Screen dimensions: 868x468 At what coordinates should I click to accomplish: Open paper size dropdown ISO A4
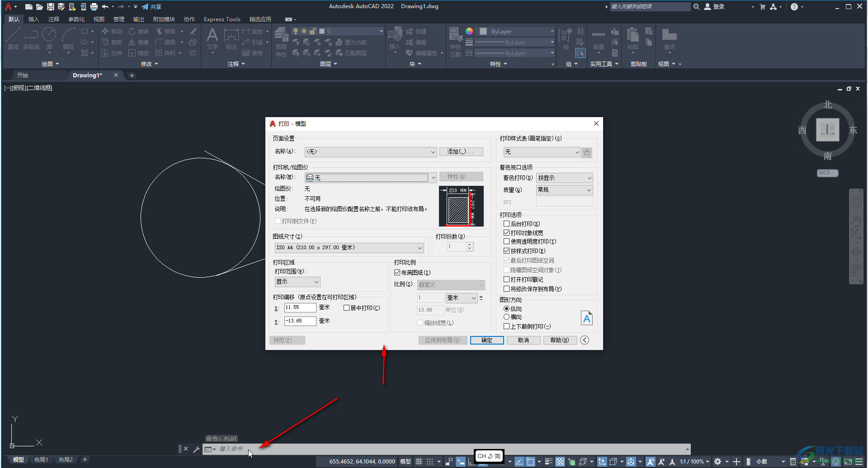point(349,248)
